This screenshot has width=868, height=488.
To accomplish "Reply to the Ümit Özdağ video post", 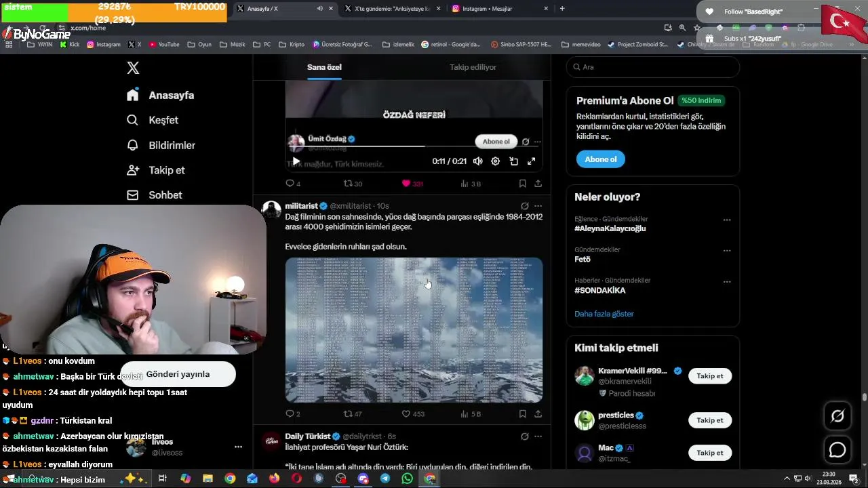I will coord(293,184).
